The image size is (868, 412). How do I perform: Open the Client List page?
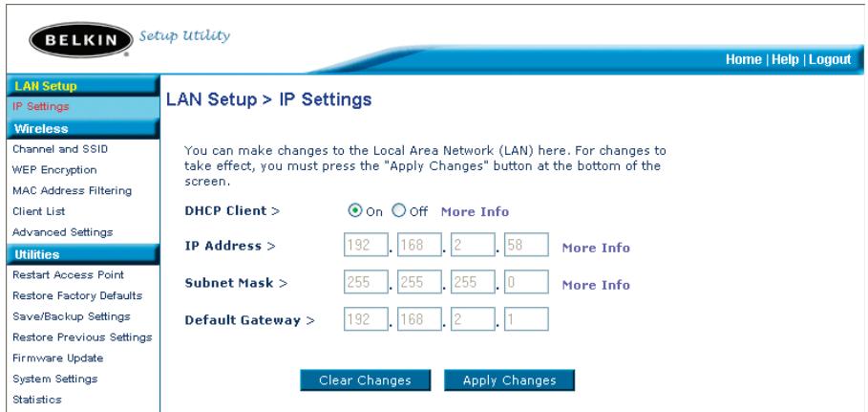click(38, 211)
